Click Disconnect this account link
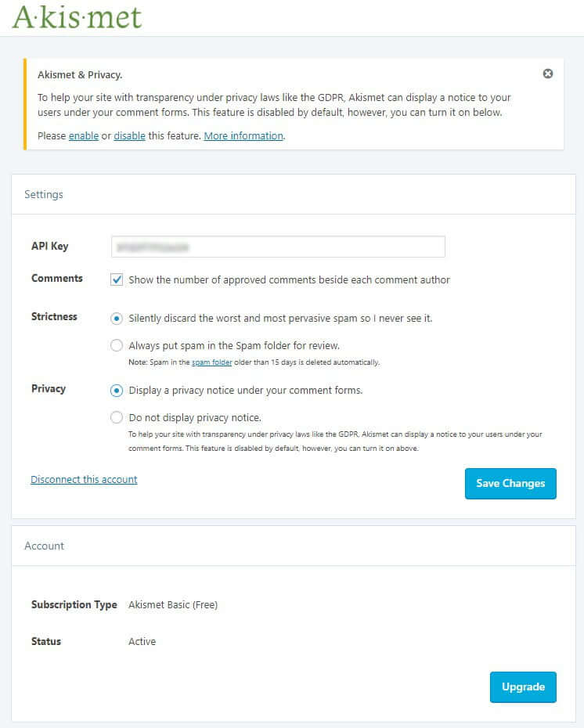The width and height of the screenshot is (584, 728). [84, 480]
